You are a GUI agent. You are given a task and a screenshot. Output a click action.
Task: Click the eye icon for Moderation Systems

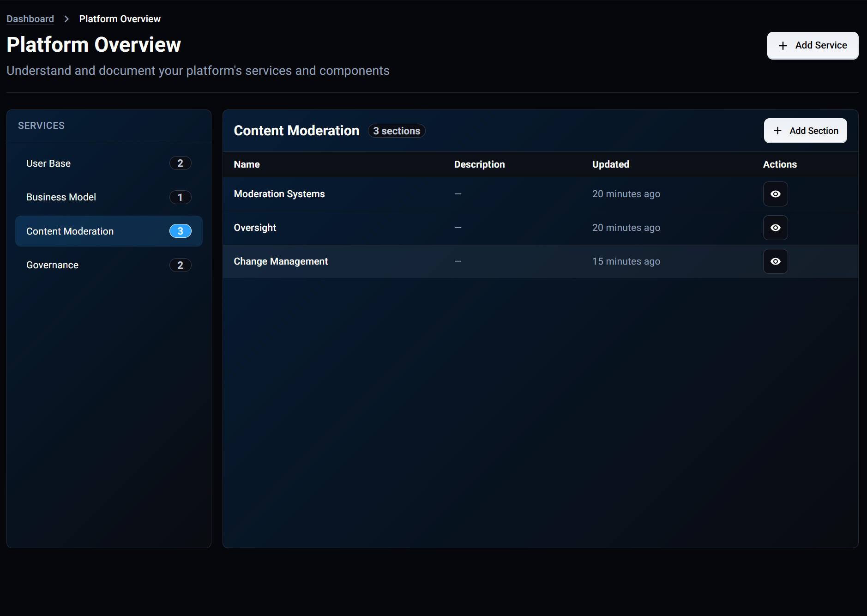[775, 194]
